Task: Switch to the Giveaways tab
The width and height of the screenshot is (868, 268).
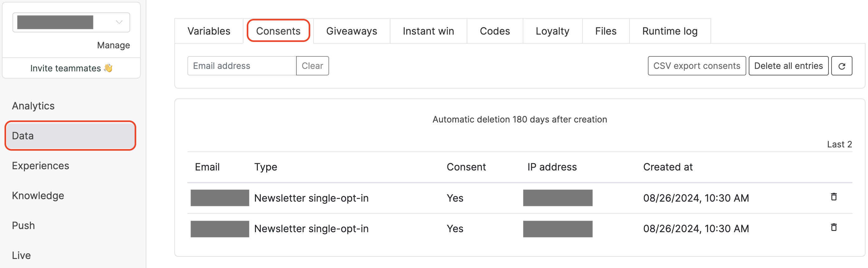Action: (351, 31)
